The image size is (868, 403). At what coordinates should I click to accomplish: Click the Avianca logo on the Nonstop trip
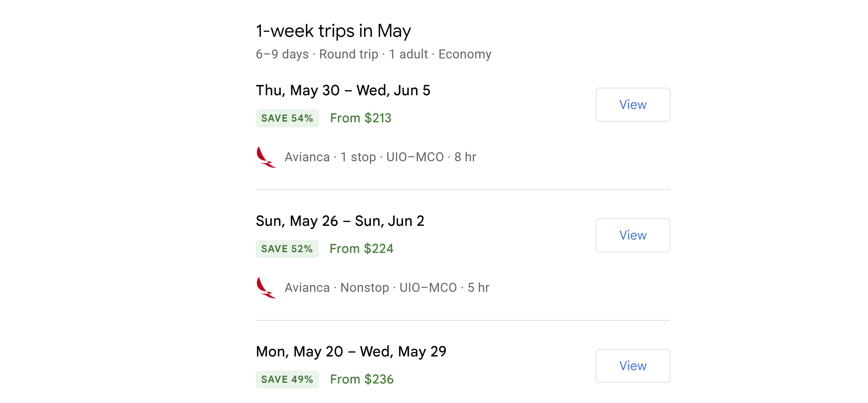click(266, 288)
